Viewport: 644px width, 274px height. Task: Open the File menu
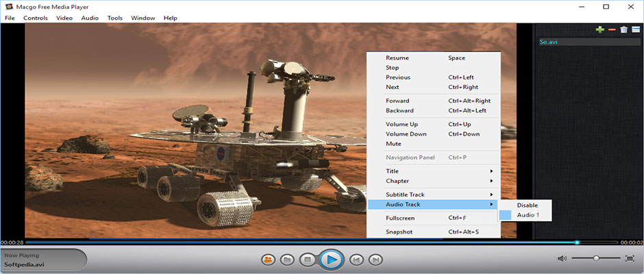(10, 18)
